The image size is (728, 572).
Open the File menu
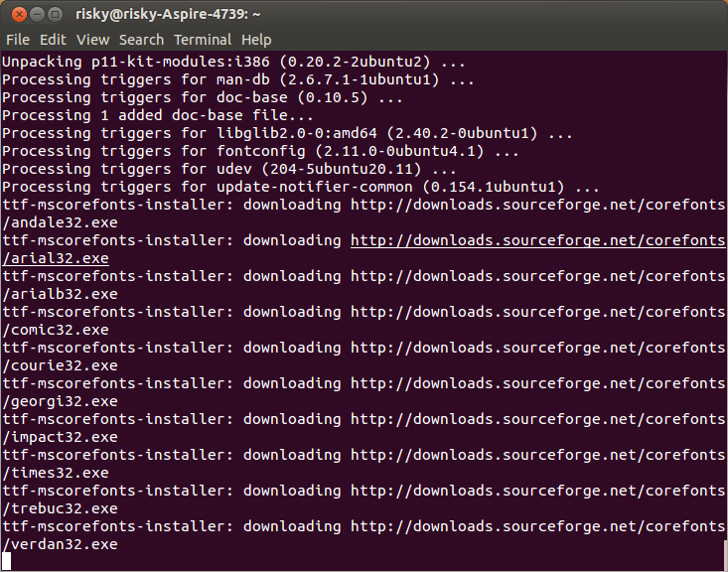pos(18,40)
